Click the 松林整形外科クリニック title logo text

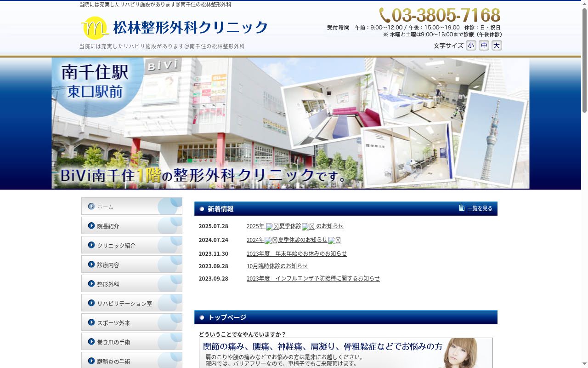pyautogui.click(x=191, y=28)
